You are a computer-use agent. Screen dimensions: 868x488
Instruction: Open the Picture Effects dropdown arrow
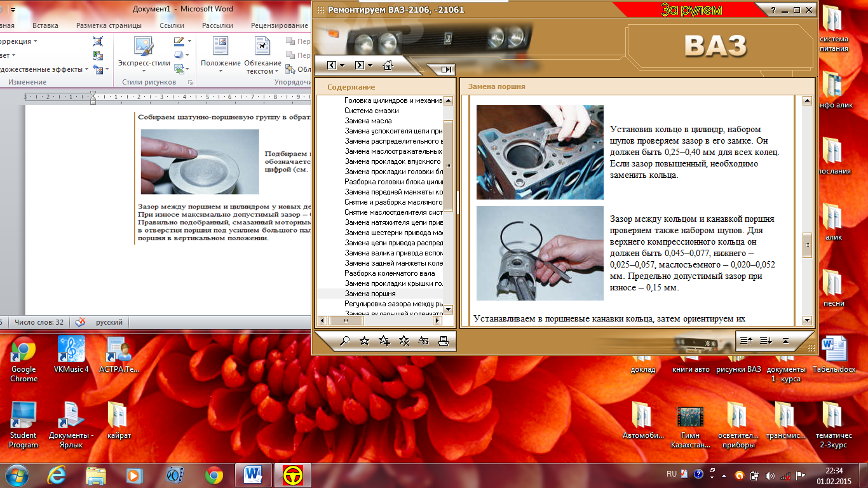[188, 56]
